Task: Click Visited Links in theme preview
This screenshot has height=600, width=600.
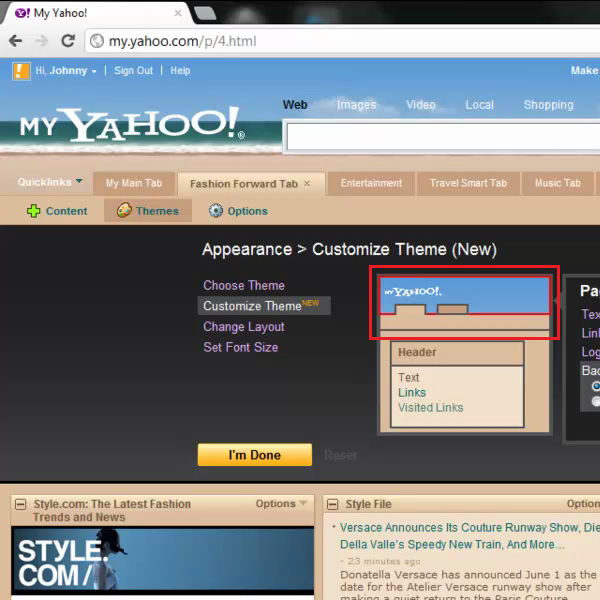Action: point(430,408)
